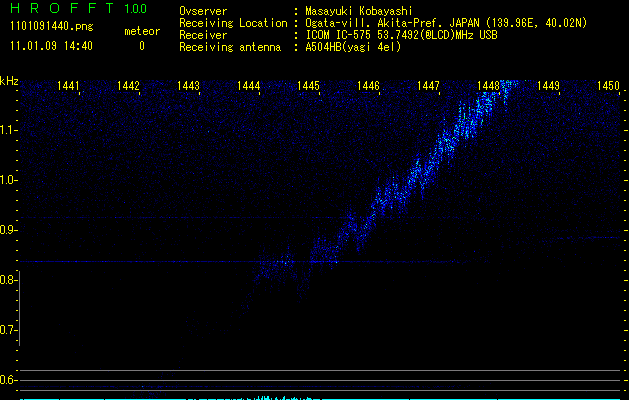Click the Receiving Location label

click(233, 23)
